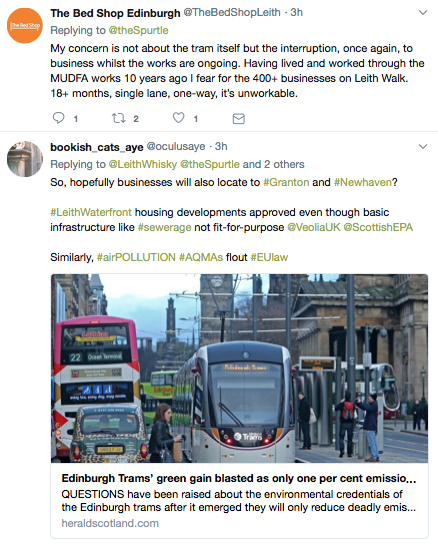Visit the @VeoliaUK profile
Viewport: 438px width, 544px height.
tap(314, 227)
